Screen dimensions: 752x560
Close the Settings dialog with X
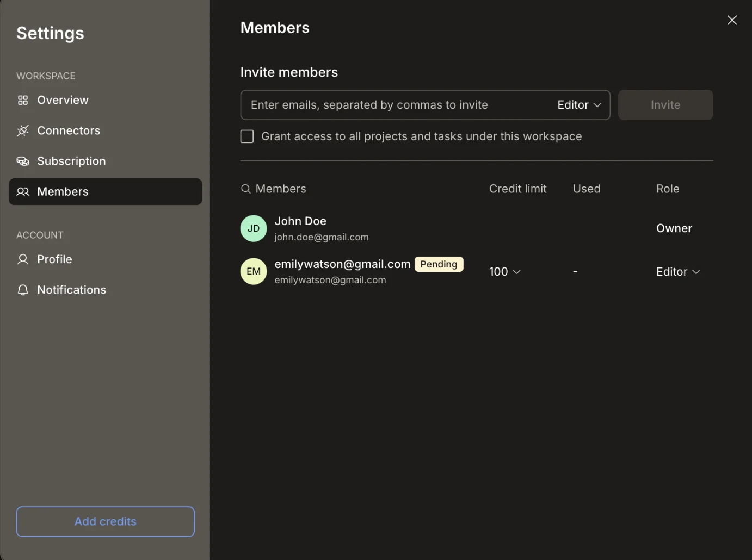pyautogui.click(x=732, y=20)
